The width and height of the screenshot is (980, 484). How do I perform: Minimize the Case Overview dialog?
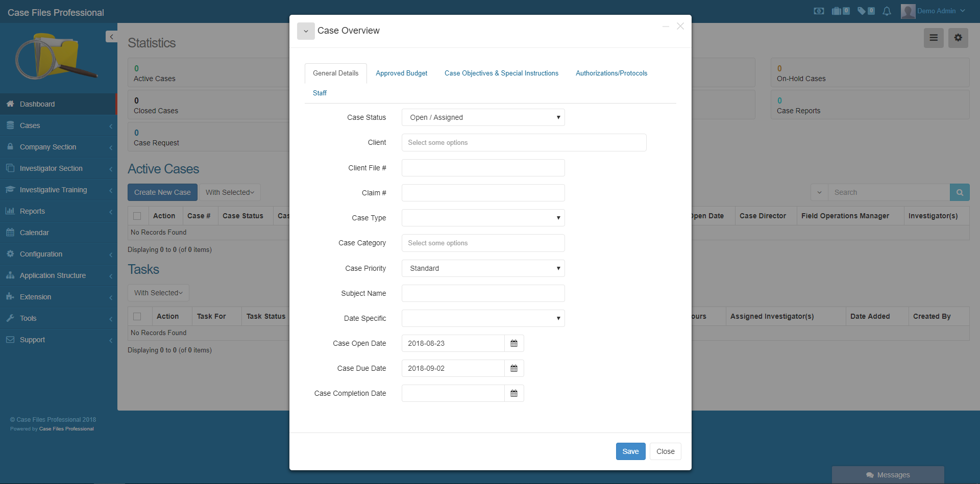pos(666,26)
